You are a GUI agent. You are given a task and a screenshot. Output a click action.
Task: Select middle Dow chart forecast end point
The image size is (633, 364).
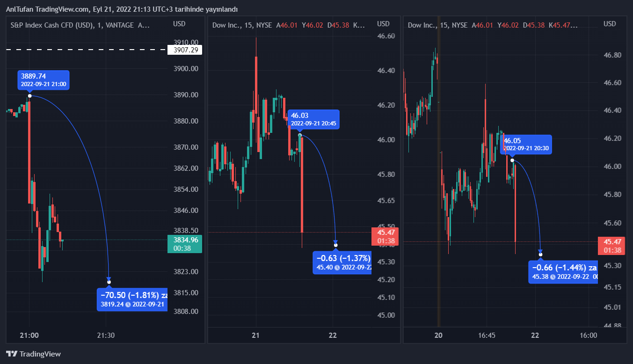335,245
